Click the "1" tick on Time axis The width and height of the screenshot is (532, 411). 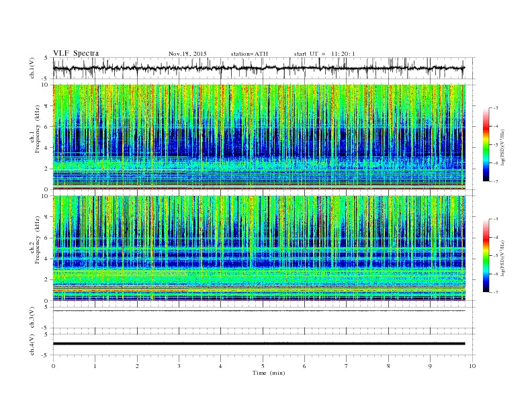click(x=95, y=366)
